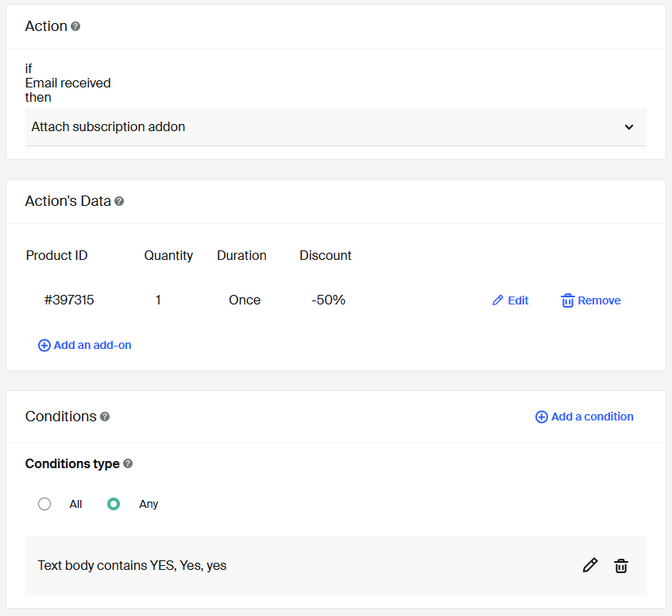This screenshot has width=672, height=616.
Task: Click the Once duration value
Action: point(245,300)
